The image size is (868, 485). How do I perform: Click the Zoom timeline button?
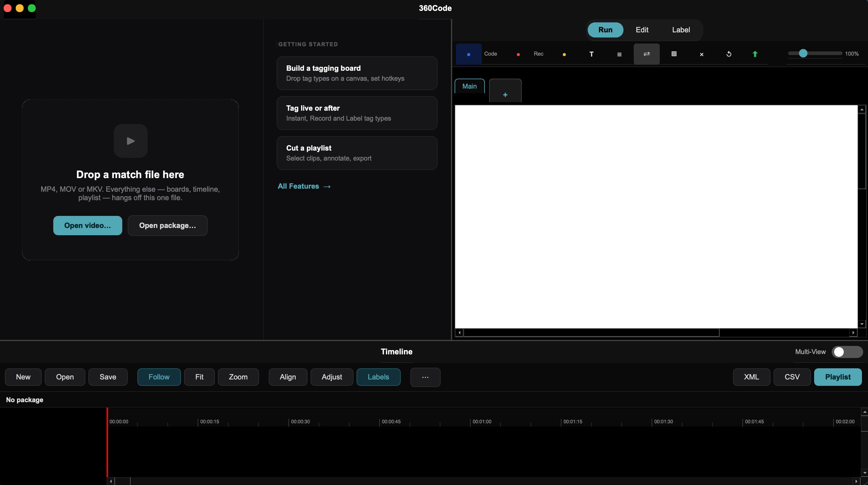pyautogui.click(x=238, y=377)
